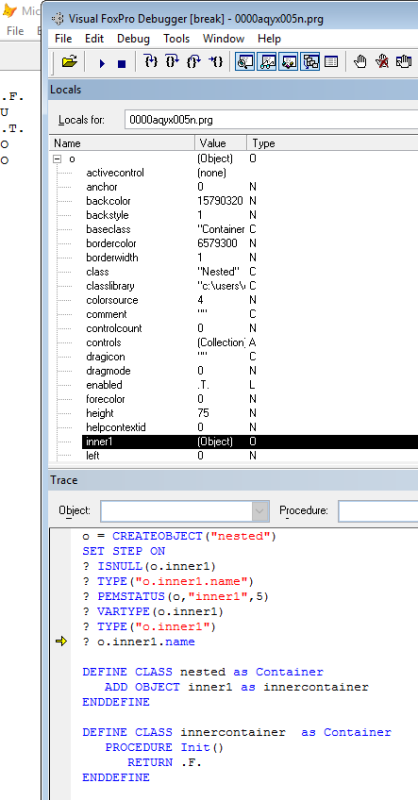
Task: Select the backstyle property row
Action: (250, 215)
